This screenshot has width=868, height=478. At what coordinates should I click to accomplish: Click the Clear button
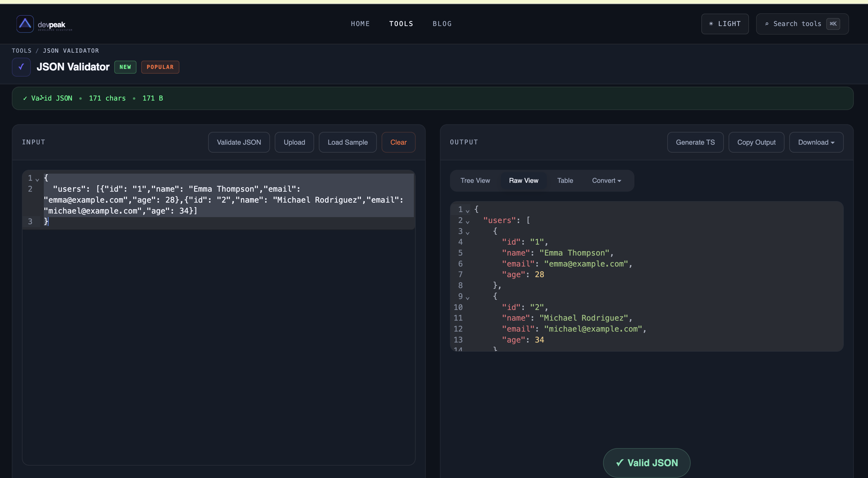tap(398, 142)
